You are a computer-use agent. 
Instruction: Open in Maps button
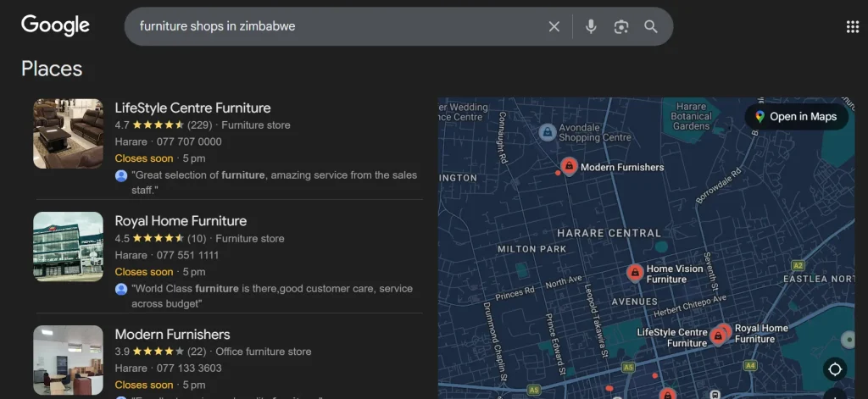(x=796, y=117)
